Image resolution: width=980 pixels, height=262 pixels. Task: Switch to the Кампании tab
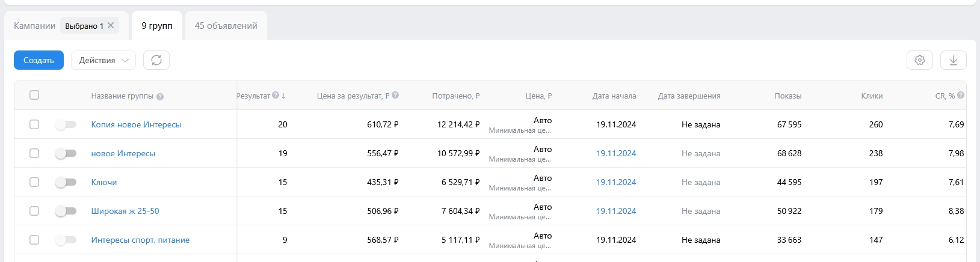(x=35, y=26)
